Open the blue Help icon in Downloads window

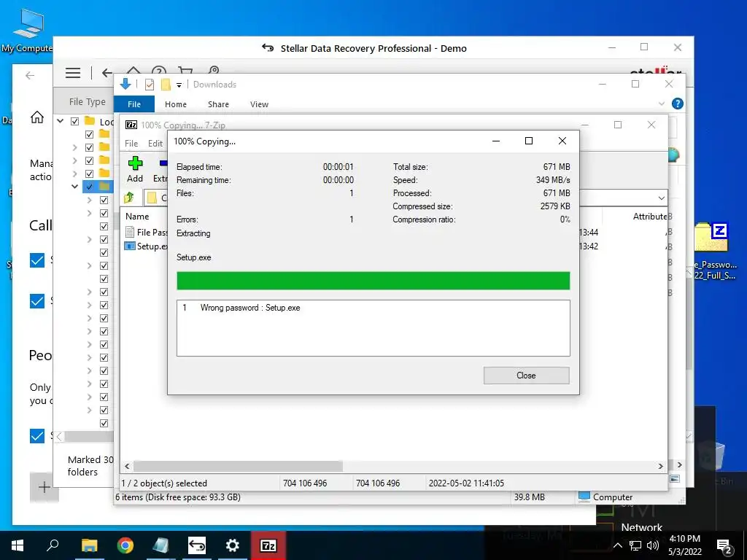(677, 104)
